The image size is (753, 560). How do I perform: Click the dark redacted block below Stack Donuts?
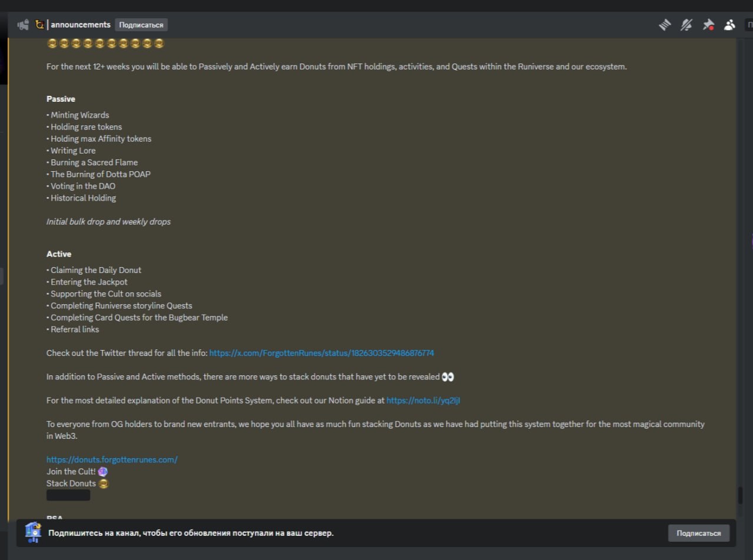click(68, 495)
